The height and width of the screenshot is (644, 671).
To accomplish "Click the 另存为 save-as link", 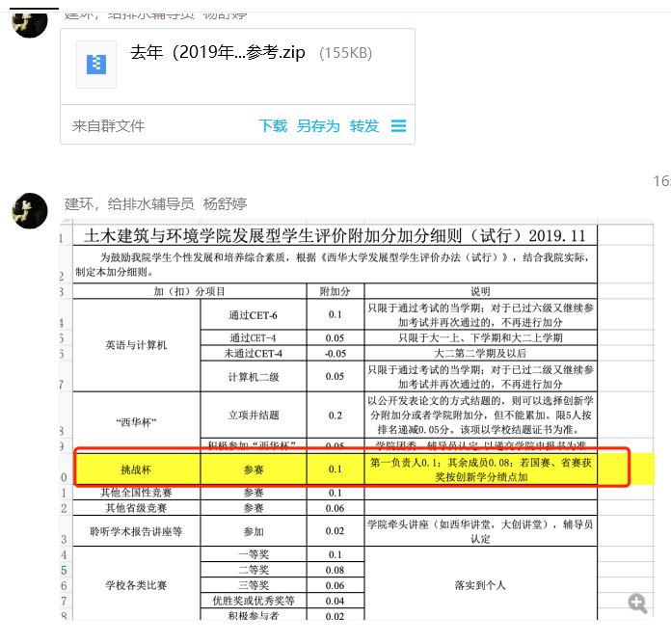I will [318, 125].
